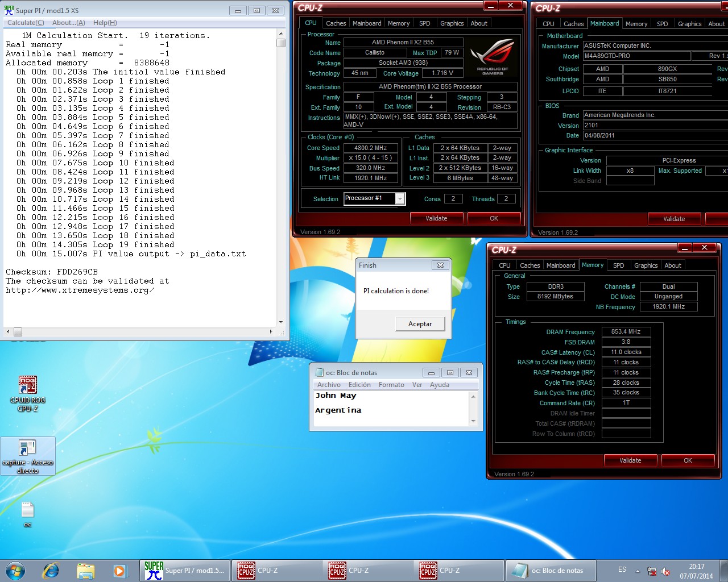Click the Loop 19 finished line in Super PI
The image size is (728, 582).
click(x=96, y=244)
